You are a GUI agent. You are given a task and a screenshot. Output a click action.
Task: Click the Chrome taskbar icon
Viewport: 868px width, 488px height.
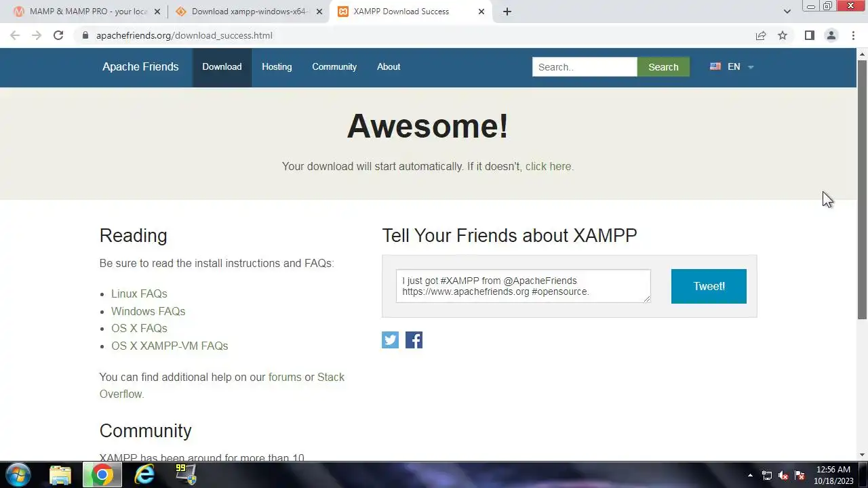coord(102,475)
